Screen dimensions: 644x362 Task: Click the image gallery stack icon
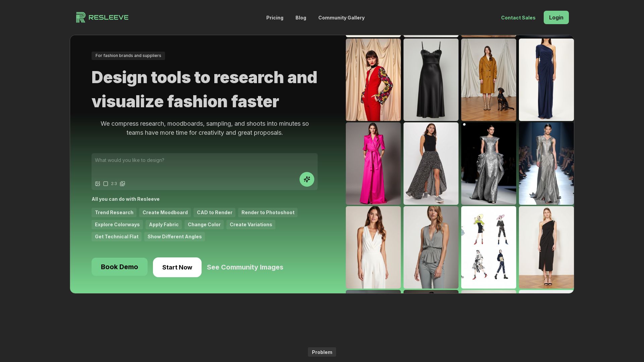[122, 184]
